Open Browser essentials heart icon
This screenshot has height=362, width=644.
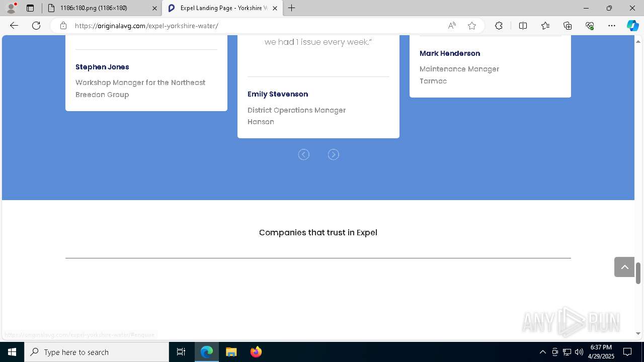590,26
